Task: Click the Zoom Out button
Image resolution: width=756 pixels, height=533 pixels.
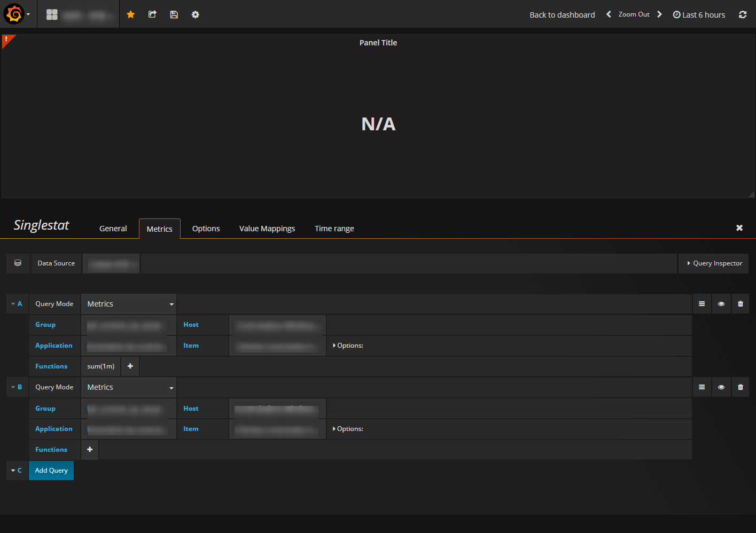Action: click(634, 14)
